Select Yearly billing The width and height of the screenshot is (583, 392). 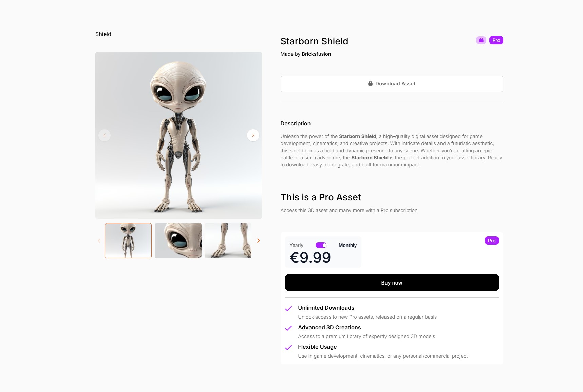[x=296, y=245]
